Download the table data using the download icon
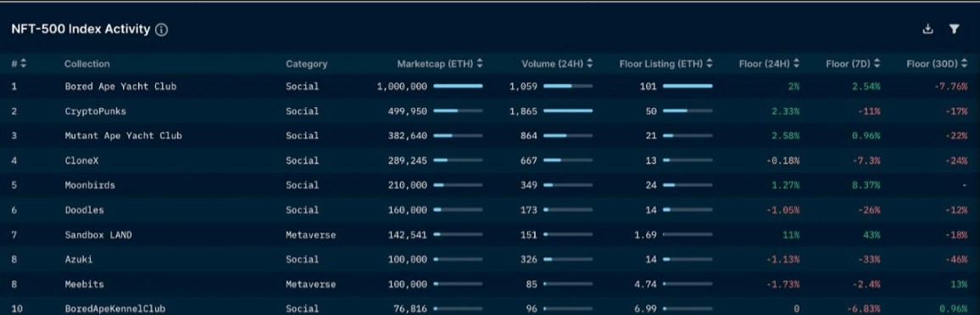 (x=928, y=29)
